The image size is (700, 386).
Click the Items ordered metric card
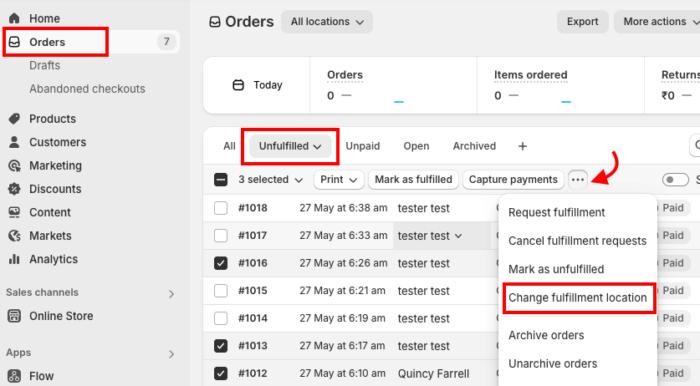coord(561,85)
